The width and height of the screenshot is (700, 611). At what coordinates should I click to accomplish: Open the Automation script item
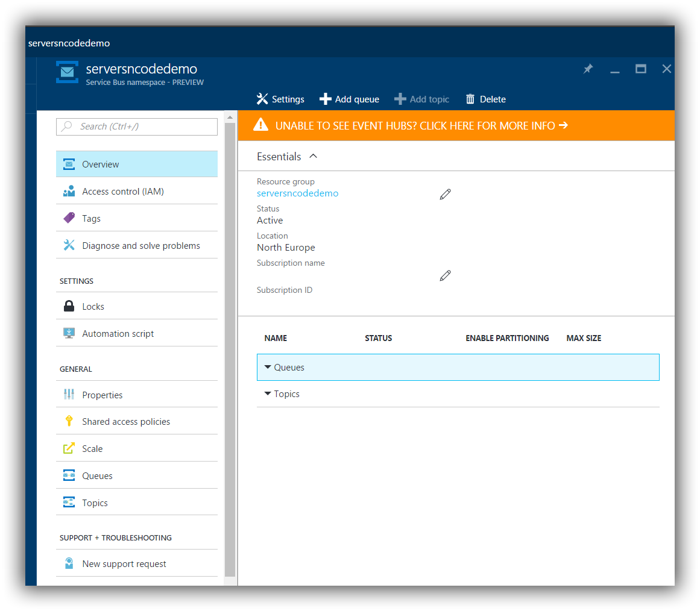click(137, 333)
